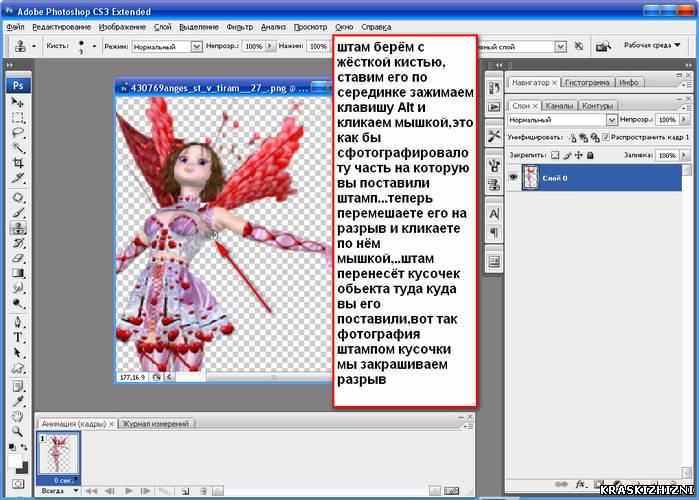Select the Magic Wand tool
This screenshot has width=699, height=500.
coord(18,148)
